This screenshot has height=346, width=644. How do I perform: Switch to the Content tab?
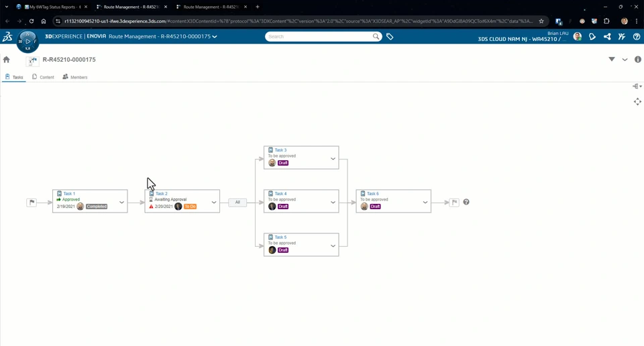click(43, 77)
